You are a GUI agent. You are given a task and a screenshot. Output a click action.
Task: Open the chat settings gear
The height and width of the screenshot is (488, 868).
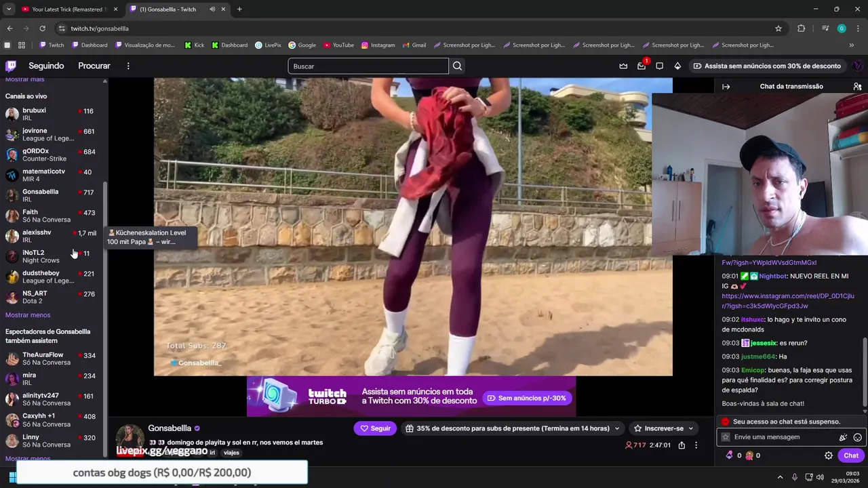[828, 455]
